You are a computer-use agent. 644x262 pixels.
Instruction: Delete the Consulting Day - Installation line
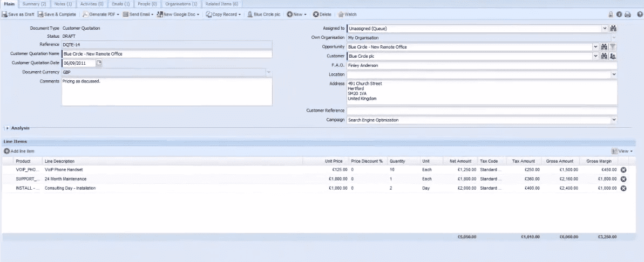click(623, 188)
